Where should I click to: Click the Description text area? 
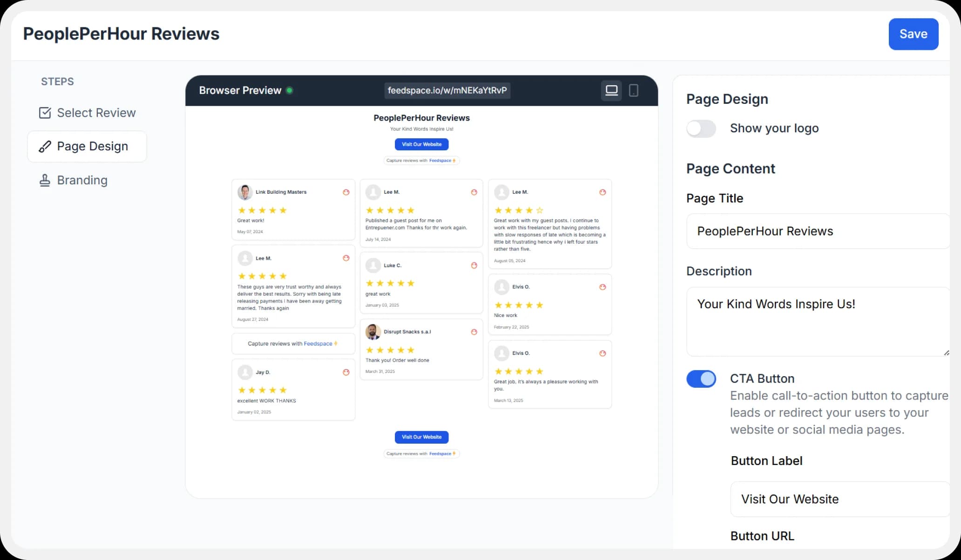[817, 321]
